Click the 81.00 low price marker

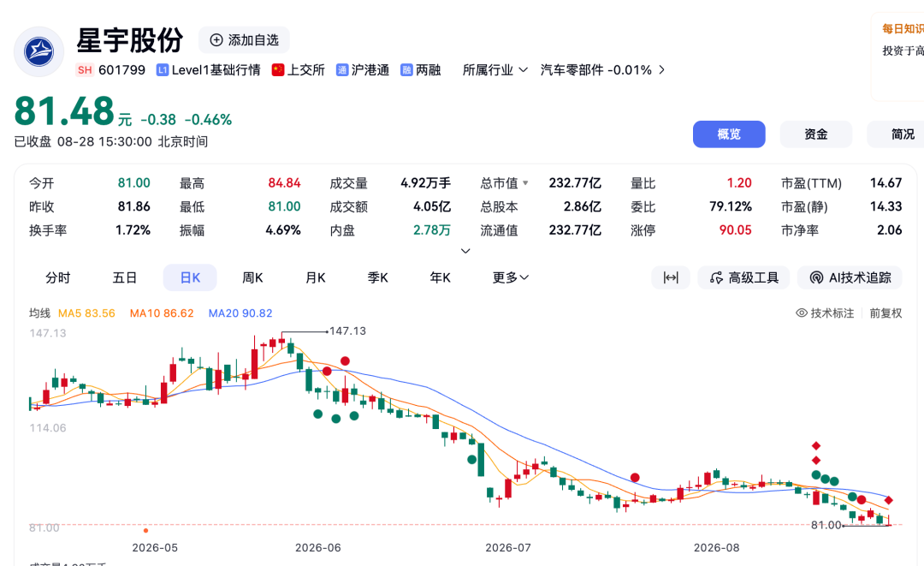(x=826, y=525)
